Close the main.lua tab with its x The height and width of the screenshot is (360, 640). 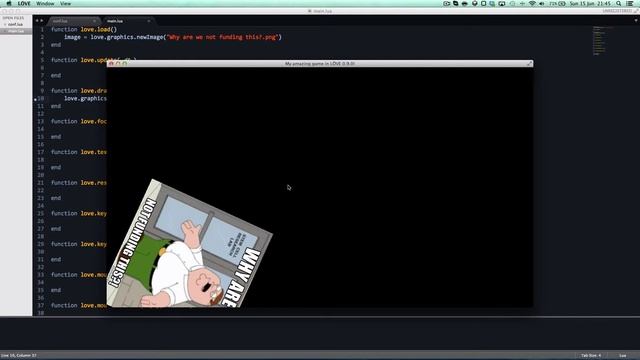[x=149, y=21]
